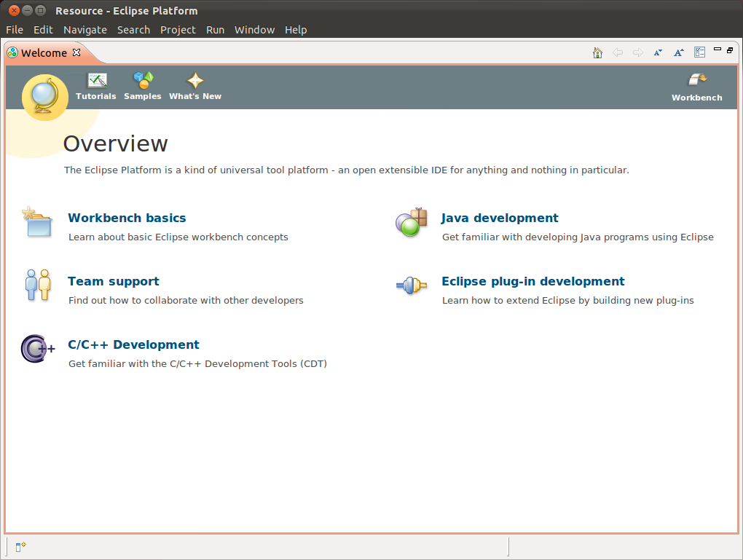
Task: Close the Eclipse Platform window
Action: (15, 10)
